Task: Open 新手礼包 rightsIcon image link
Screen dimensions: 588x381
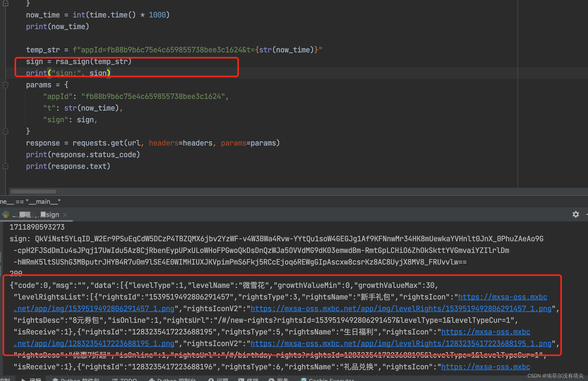Action: (502, 297)
